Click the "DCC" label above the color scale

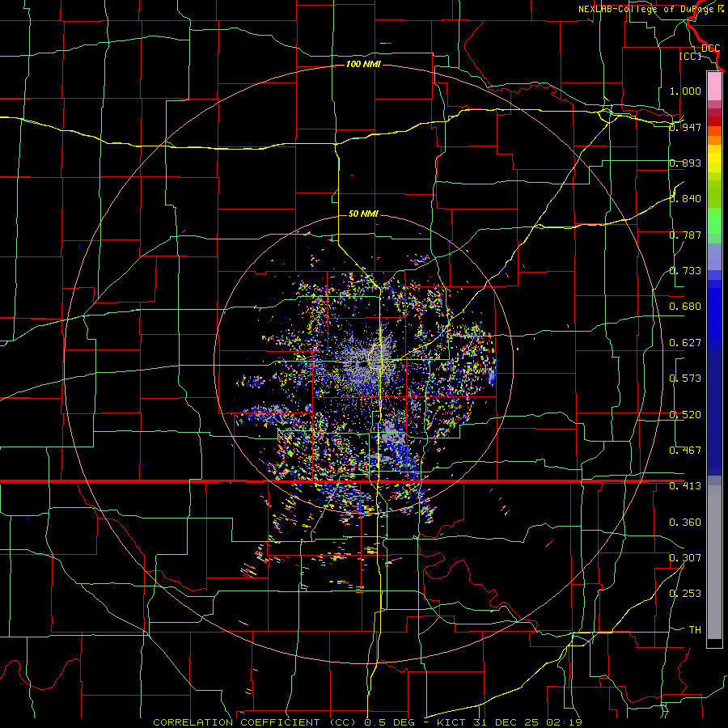[x=711, y=49]
